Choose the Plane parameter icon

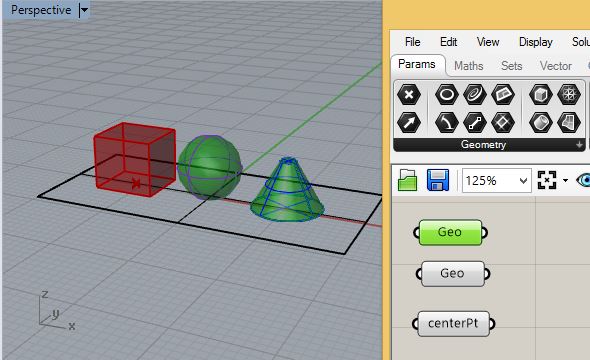click(503, 94)
